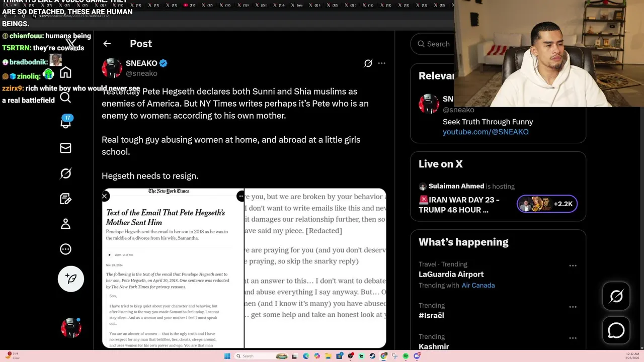Click the Windows taskbar Search box
Screen dimensions: 644x362
262,356
